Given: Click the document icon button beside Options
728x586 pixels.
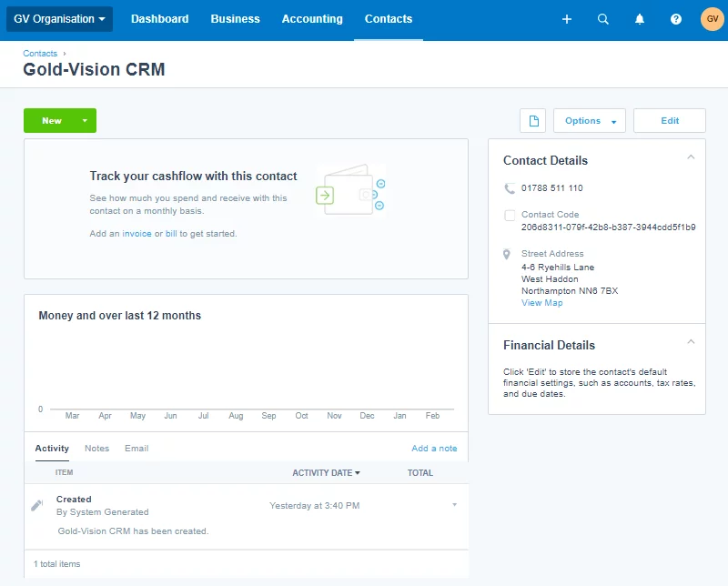Looking at the screenshot, I should point(533,121).
